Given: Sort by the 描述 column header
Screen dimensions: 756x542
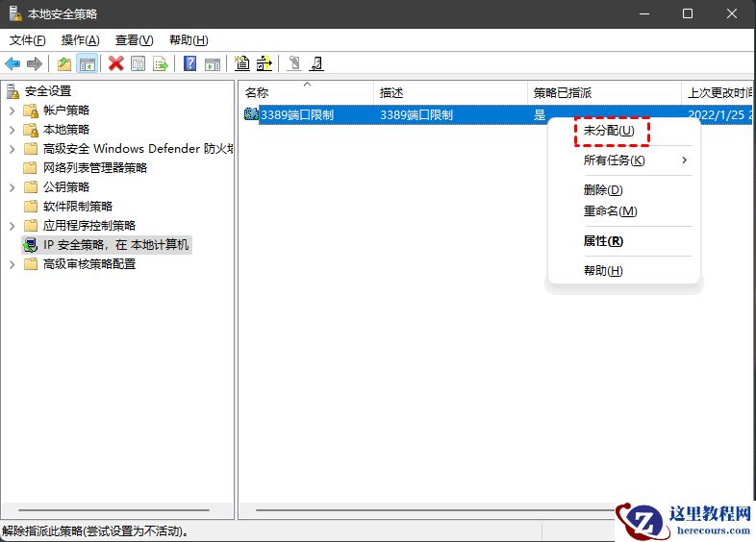Looking at the screenshot, I should 450,92.
